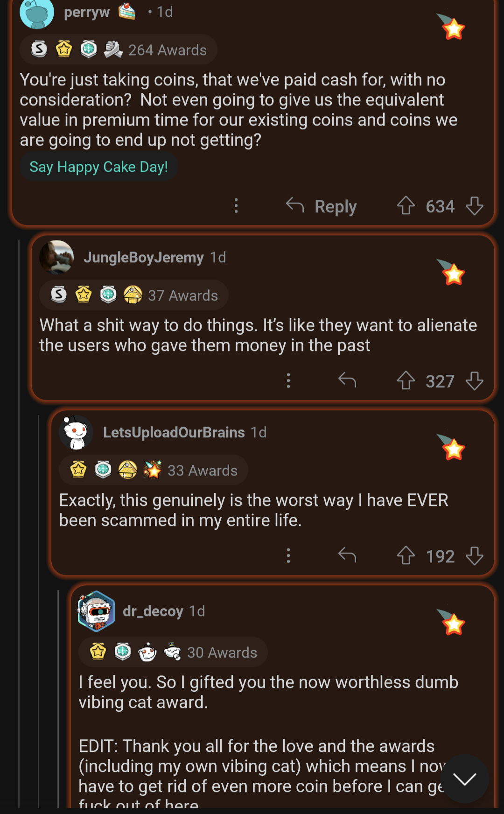Open perryw's 264 Awards list
The image size is (504, 814).
(x=119, y=49)
